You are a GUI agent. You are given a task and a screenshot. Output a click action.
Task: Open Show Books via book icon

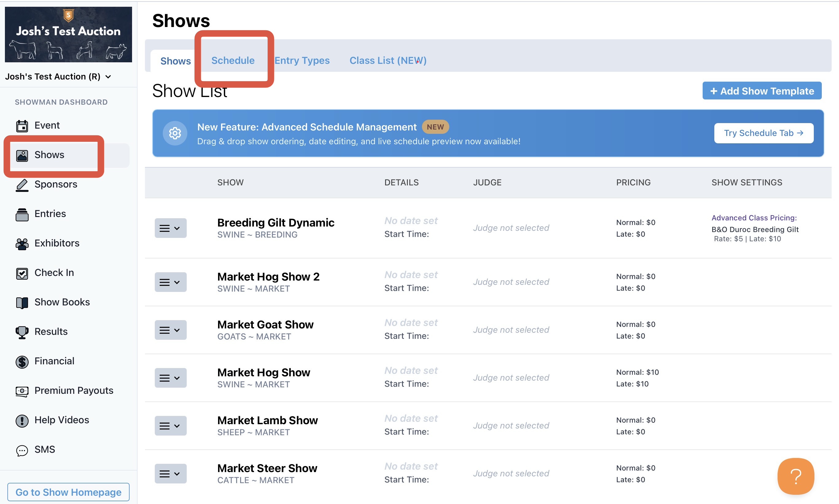(22, 303)
